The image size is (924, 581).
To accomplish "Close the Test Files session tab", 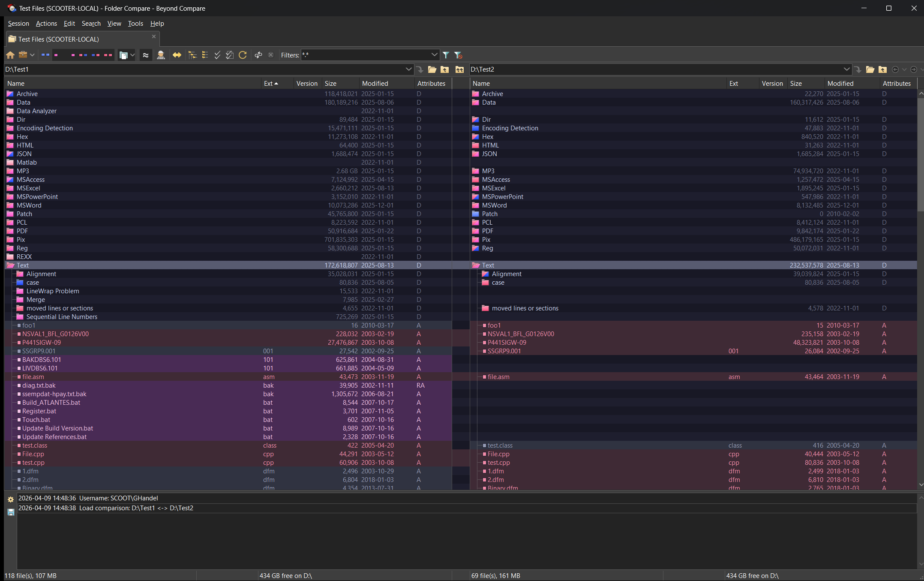I will point(154,37).
